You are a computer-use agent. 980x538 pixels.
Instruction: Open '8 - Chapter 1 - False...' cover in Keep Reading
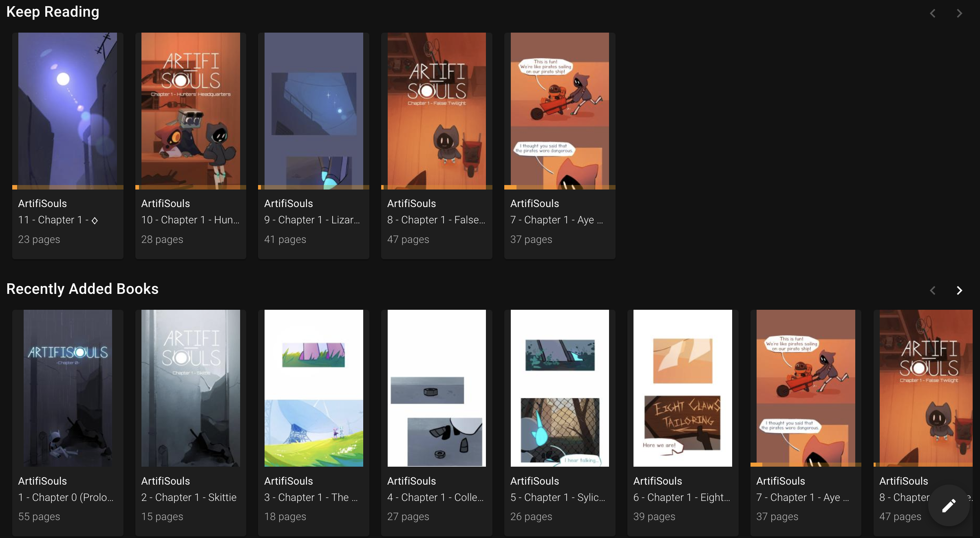tap(437, 110)
